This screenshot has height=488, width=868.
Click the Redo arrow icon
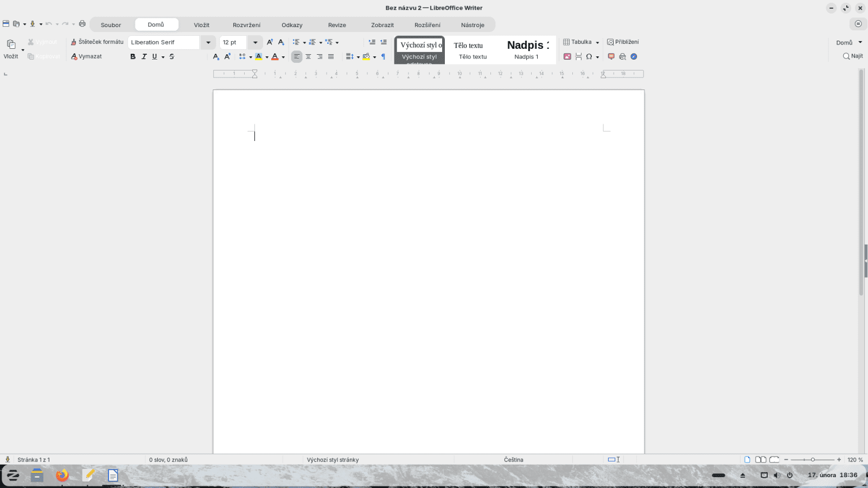[x=65, y=24]
